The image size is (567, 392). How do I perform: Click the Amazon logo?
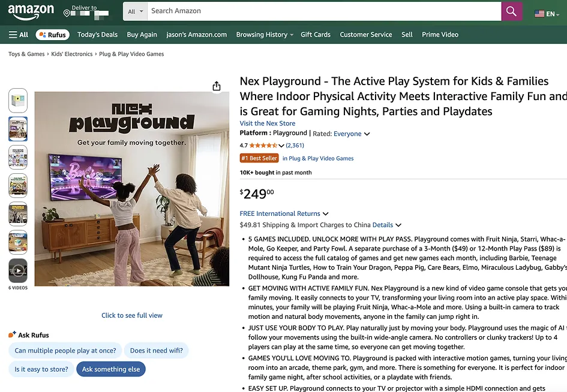coord(31,11)
